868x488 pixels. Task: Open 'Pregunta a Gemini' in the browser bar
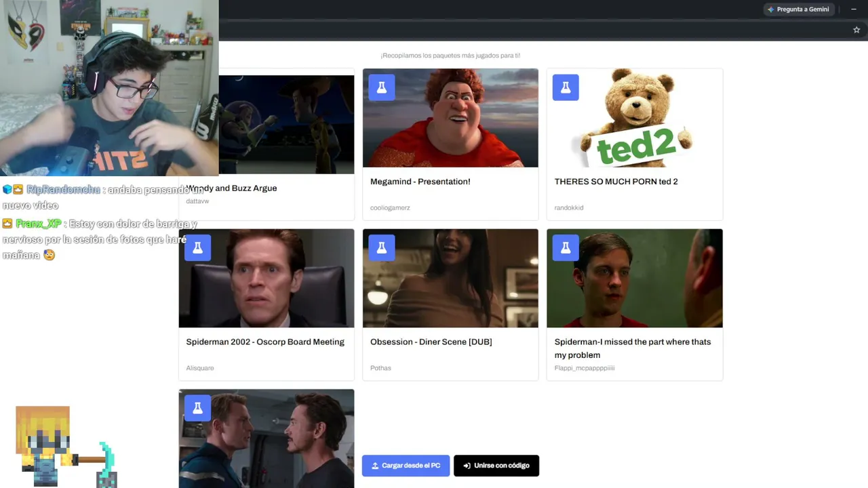pyautogui.click(x=798, y=9)
